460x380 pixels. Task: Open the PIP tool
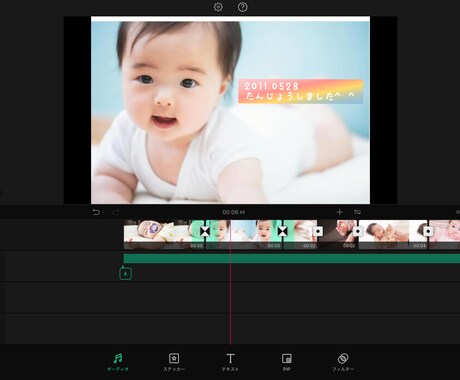pos(287,362)
